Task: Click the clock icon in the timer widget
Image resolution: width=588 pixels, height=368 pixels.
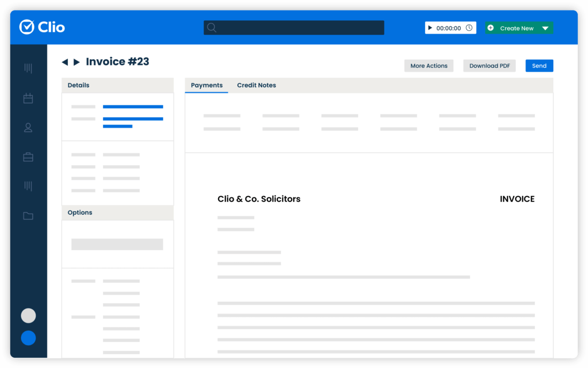Action: (469, 27)
